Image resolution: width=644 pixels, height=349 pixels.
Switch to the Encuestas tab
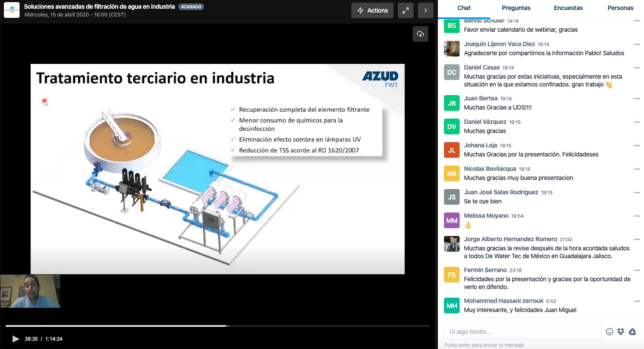pos(568,8)
